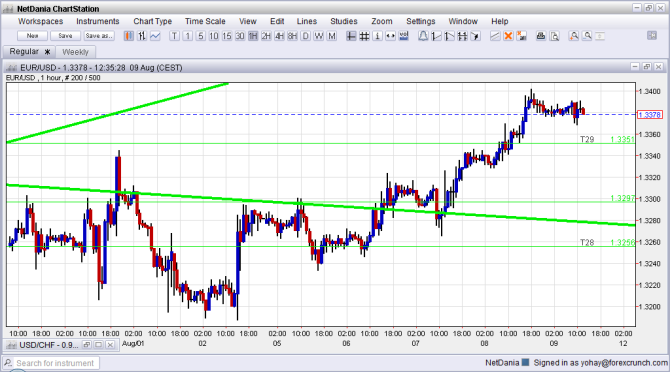Click the Save as... button
This screenshot has width=670, height=372.
(99, 36)
